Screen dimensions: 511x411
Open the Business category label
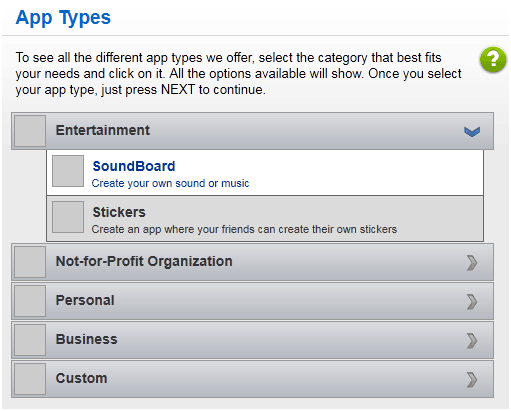87,339
